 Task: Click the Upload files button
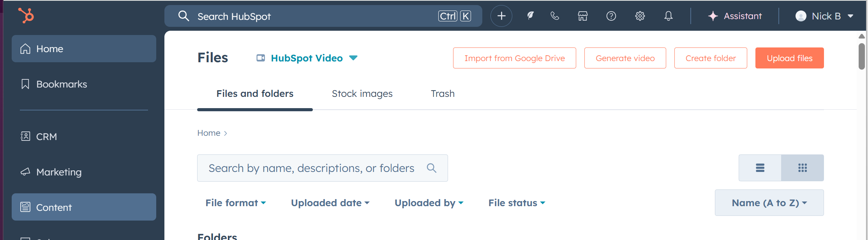tap(789, 58)
